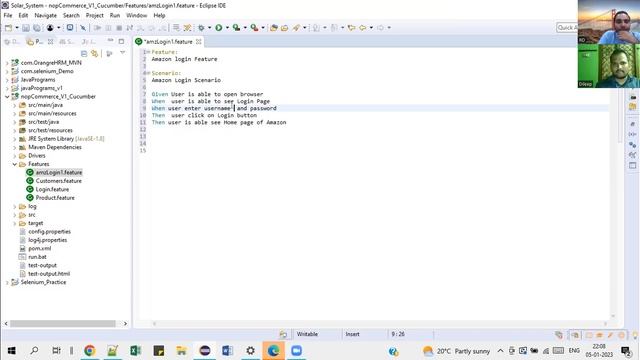Click 'Amazon Login Scenario' text in editor
The image size is (640, 360).
[x=186, y=80]
